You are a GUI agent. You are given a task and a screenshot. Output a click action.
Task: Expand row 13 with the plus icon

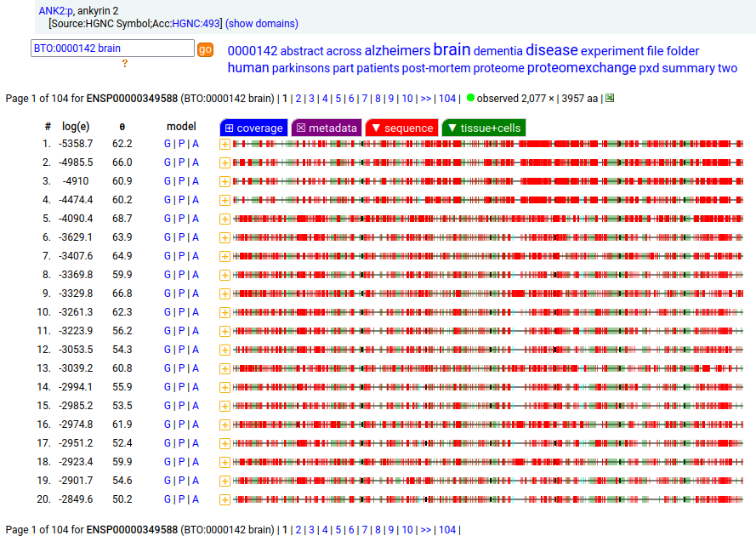(225, 369)
